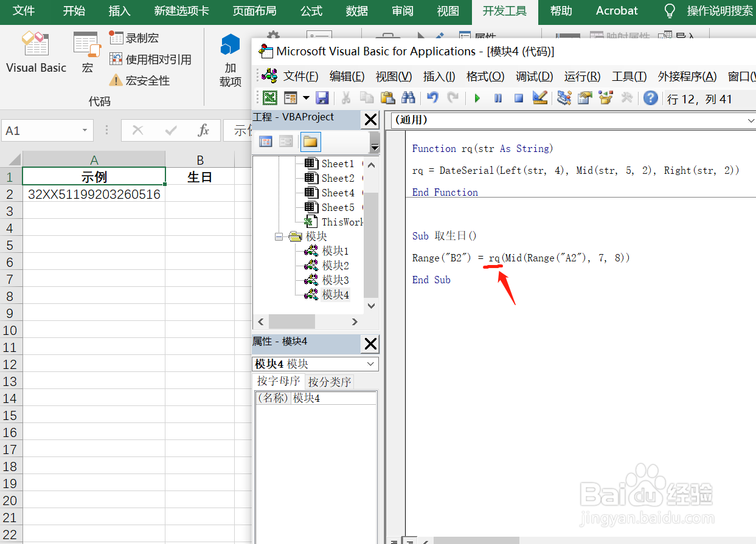The width and height of the screenshot is (756, 544).
Task: Click the Save icon in VBA toolbar
Action: coord(322,98)
